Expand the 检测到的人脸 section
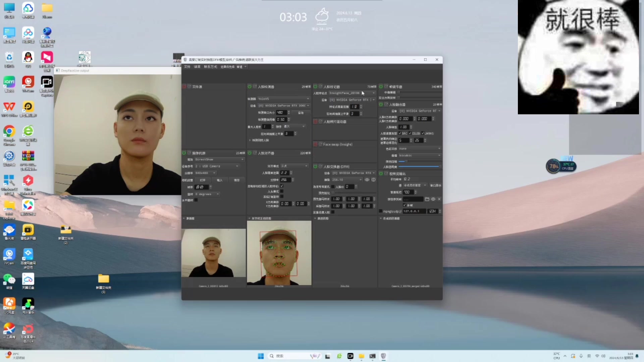Image resolution: width=644 pixels, height=362 pixels. point(259,140)
